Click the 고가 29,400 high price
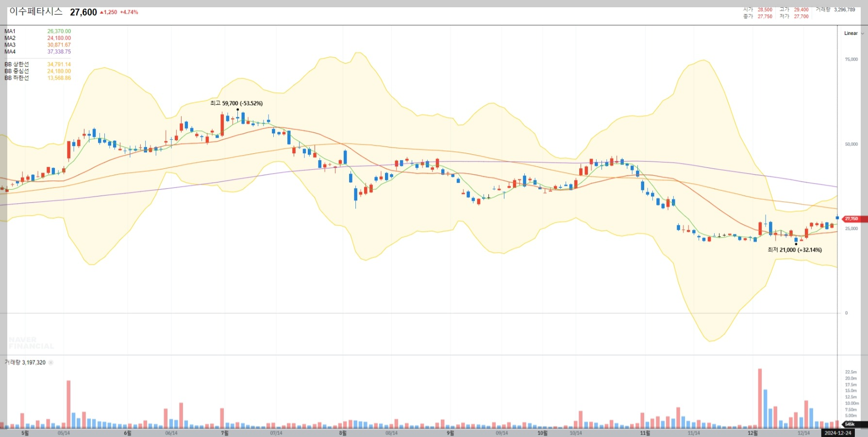 (794, 9)
